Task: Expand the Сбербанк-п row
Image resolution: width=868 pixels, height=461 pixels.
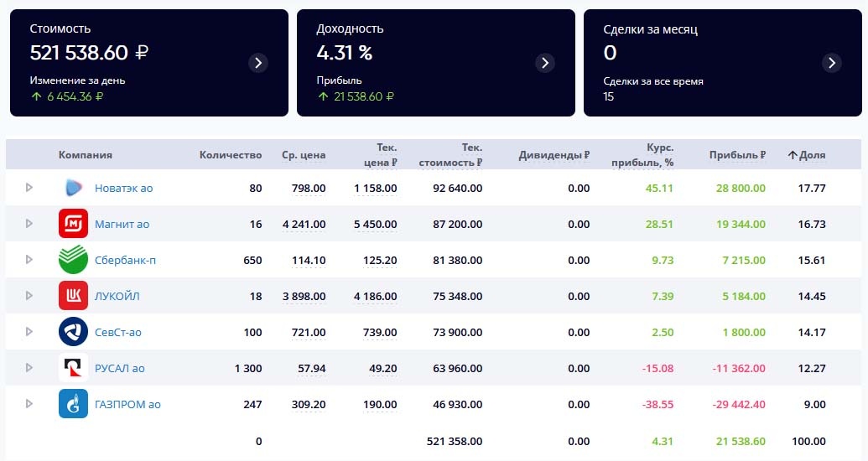Action: [29, 260]
